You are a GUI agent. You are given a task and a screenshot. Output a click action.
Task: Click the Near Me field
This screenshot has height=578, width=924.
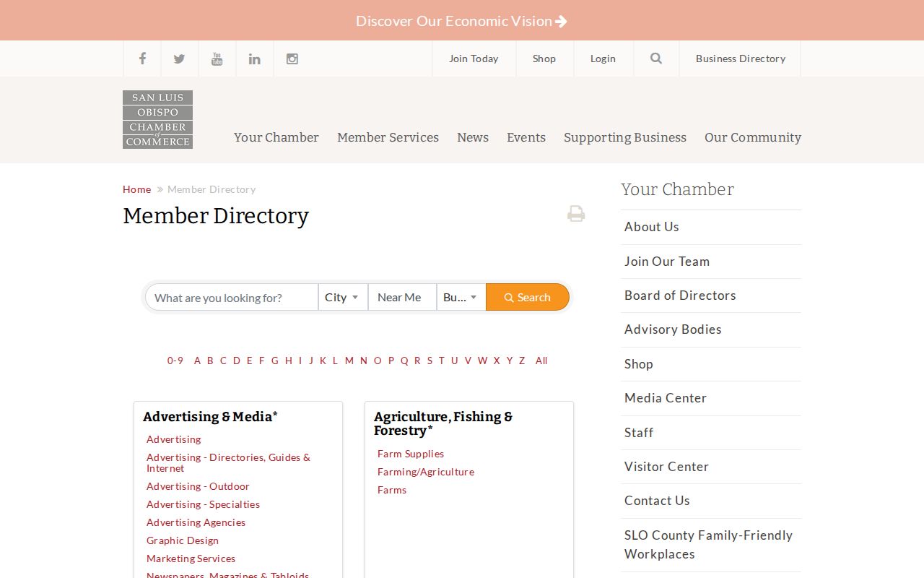point(402,297)
